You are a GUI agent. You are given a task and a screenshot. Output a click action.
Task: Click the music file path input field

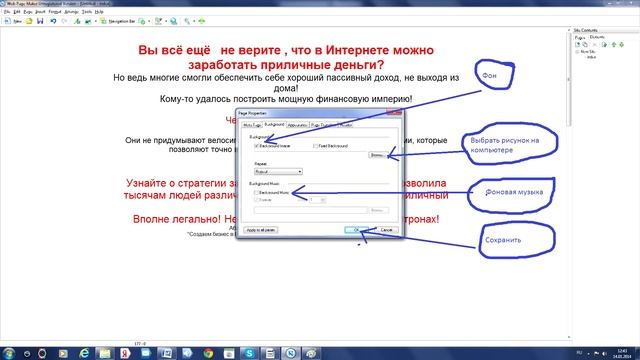tap(311, 210)
